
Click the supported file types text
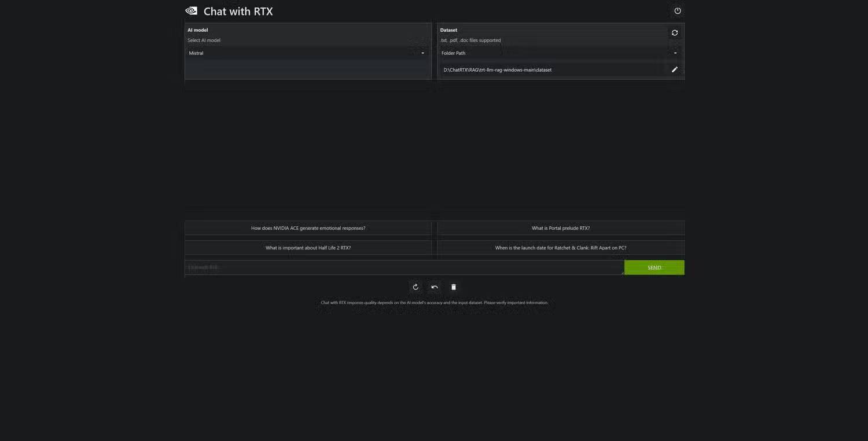tap(470, 41)
